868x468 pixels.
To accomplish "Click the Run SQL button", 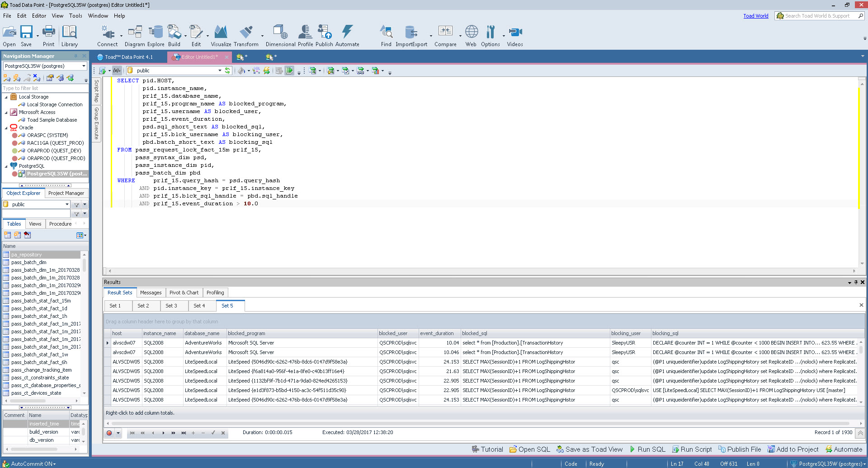I will pyautogui.click(x=647, y=449).
